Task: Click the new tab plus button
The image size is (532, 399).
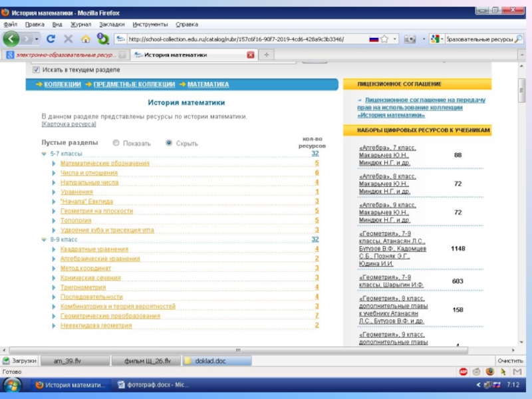Action: (x=266, y=55)
